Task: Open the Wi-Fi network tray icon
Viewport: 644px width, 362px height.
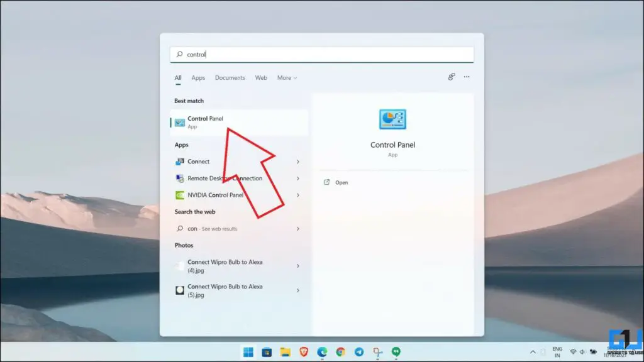Action: (573, 352)
